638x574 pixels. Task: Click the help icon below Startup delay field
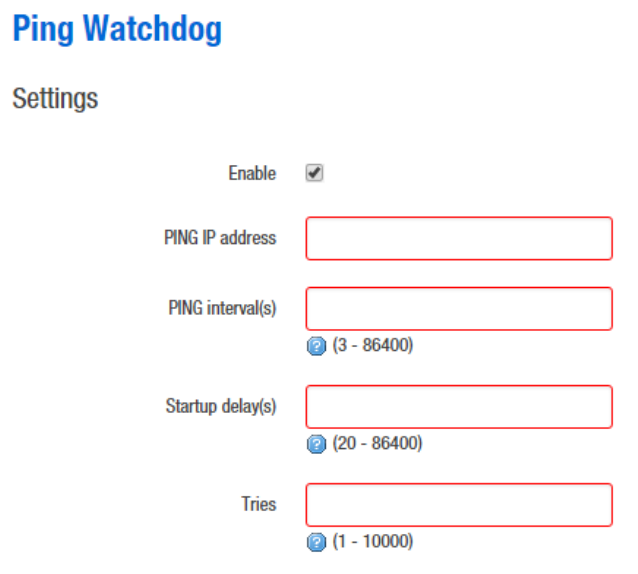317,444
